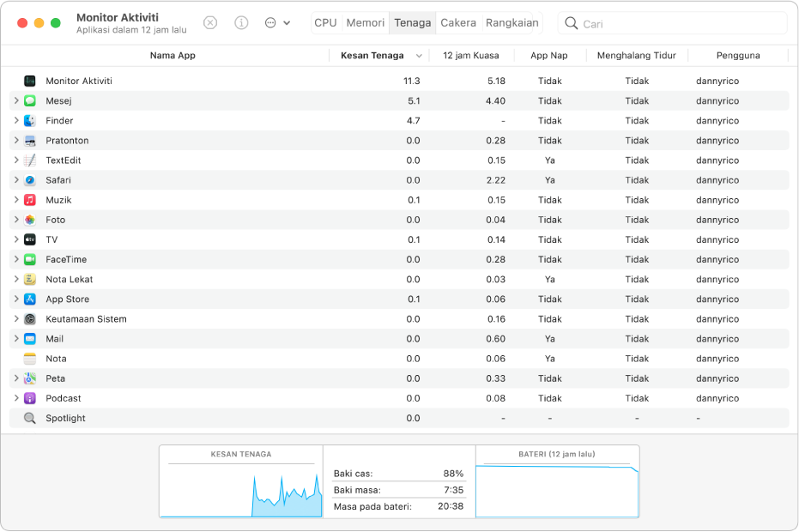Sort by Pengguna column header

738,56
